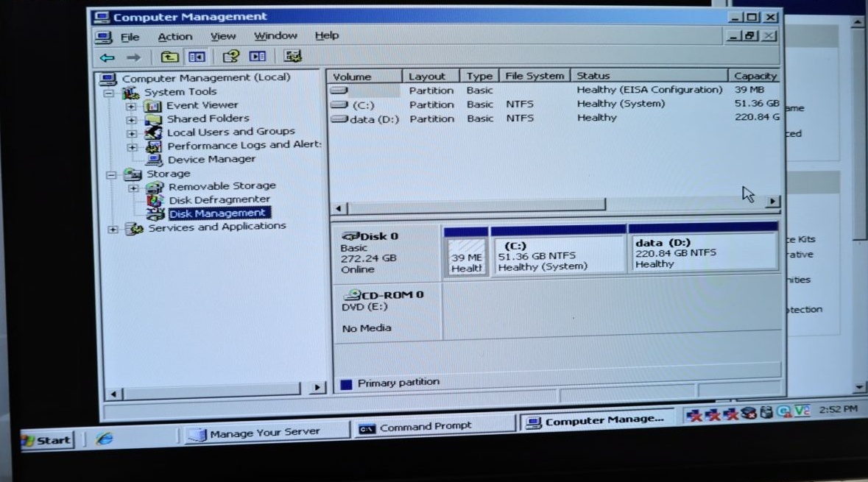Viewport: 868px width, 482px height.
Task: Click the Up one level folder icon
Action: click(x=169, y=56)
